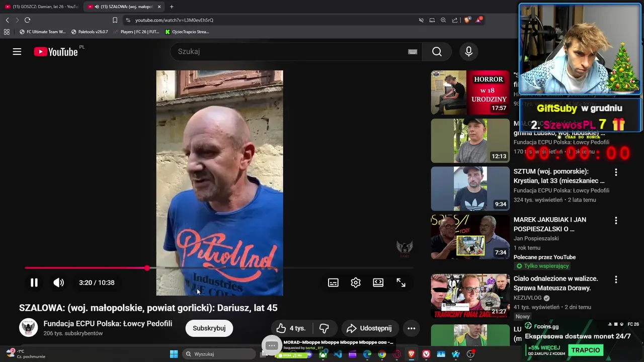Screen dimensions: 644x362
Task: Open the YouTube hamburger guide menu
Action: pos(17,52)
